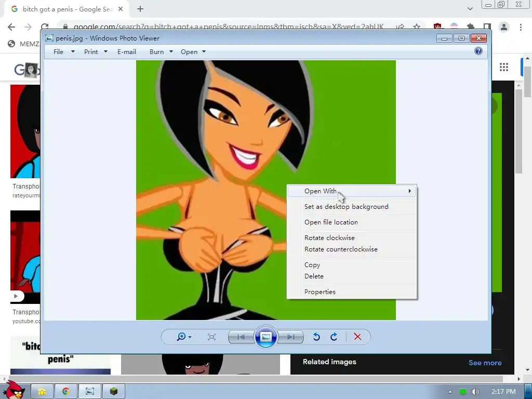Open the Chrome extensions puzzle icon
This screenshot has height=399, width=532.
point(471,26)
